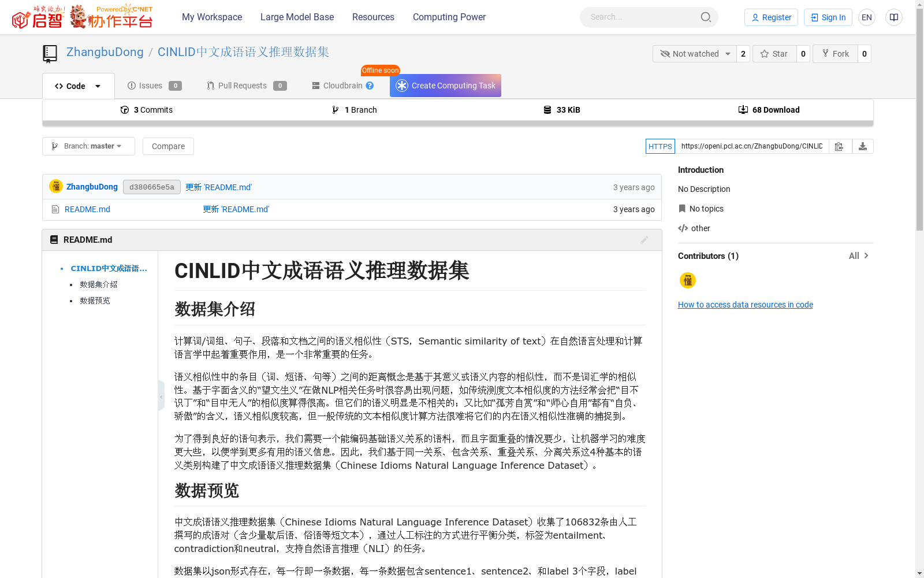Copy the repository HTTPS clone URL
The width and height of the screenshot is (924, 578).
[839, 146]
